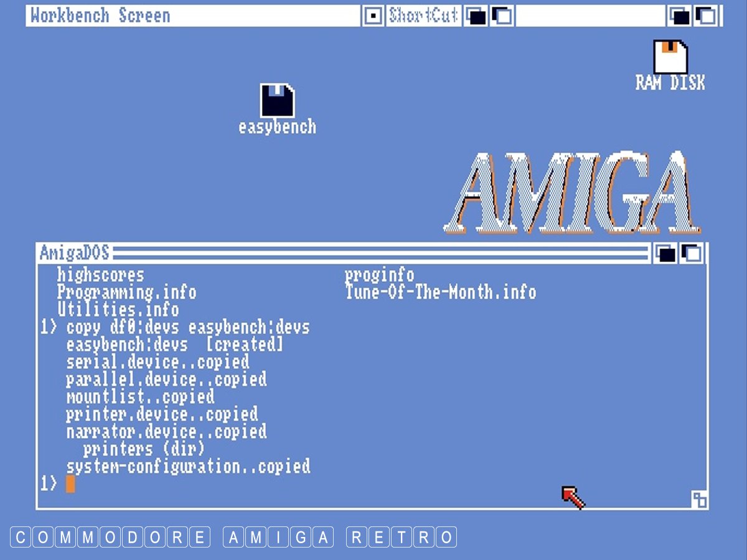The image size is (747, 560).
Task: Click the empty white title bar area right of ShortCut
Action: point(591,16)
